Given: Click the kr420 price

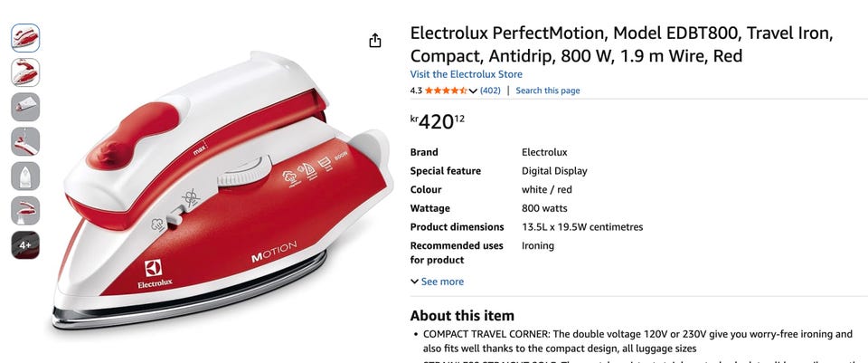Looking at the screenshot, I should coord(438,121).
